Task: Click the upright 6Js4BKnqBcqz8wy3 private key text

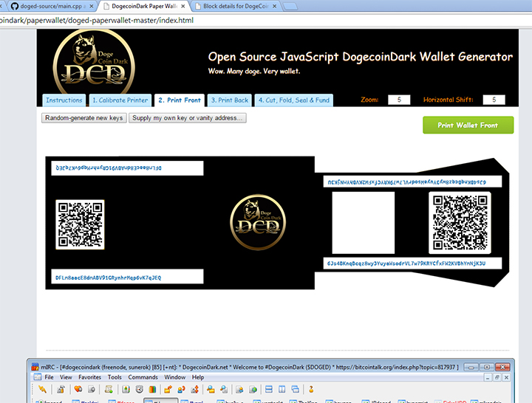Action: tap(406, 263)
